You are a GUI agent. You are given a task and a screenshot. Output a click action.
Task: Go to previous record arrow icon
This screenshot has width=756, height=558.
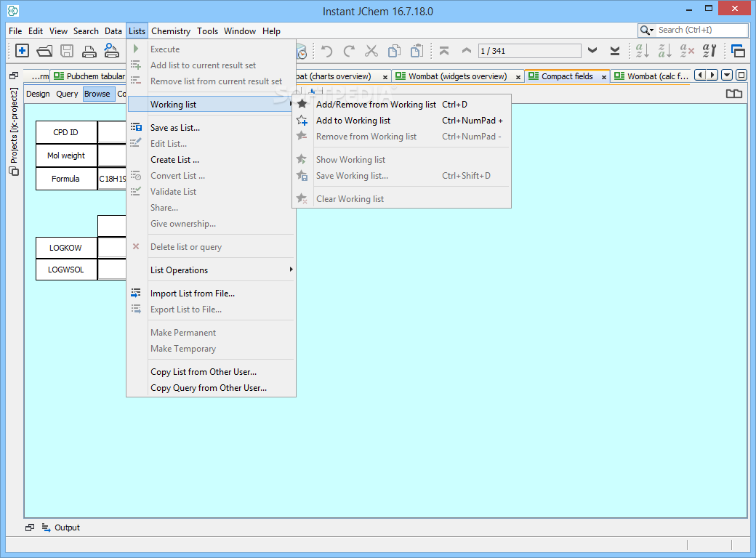[x=466, y=51]
